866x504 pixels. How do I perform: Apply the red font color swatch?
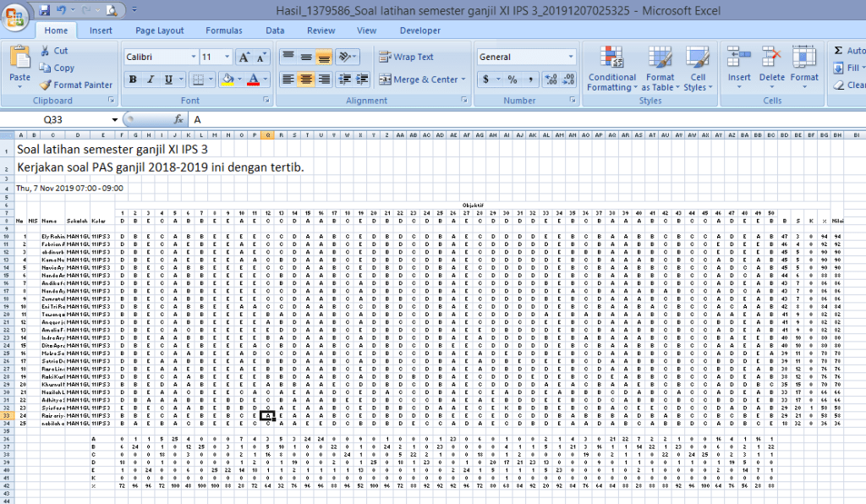coord(253,79)
